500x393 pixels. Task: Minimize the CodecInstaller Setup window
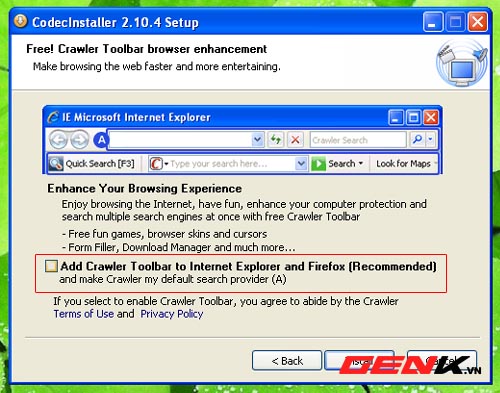(433, 22)
